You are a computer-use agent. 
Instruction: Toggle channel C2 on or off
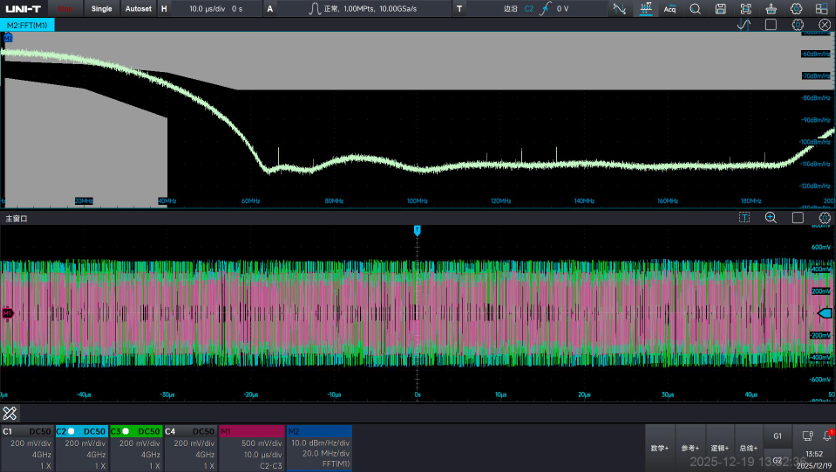[x=82, y=431]
